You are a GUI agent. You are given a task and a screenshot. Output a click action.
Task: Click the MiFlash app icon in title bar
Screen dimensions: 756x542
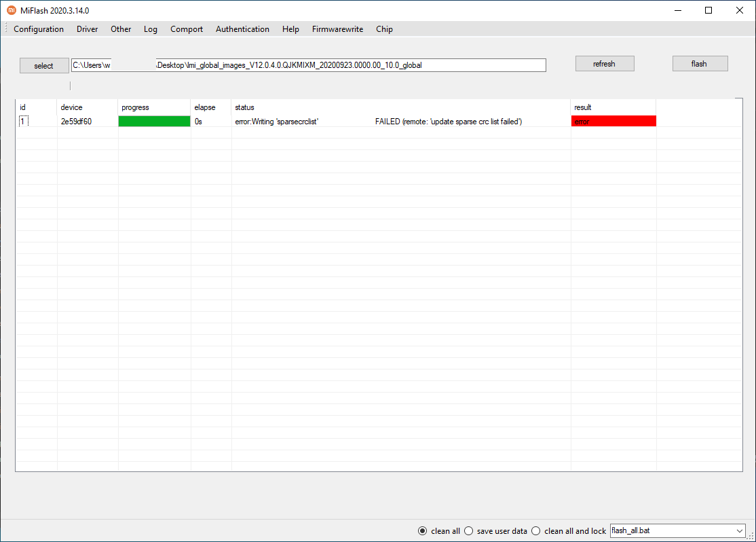point(11,10)
